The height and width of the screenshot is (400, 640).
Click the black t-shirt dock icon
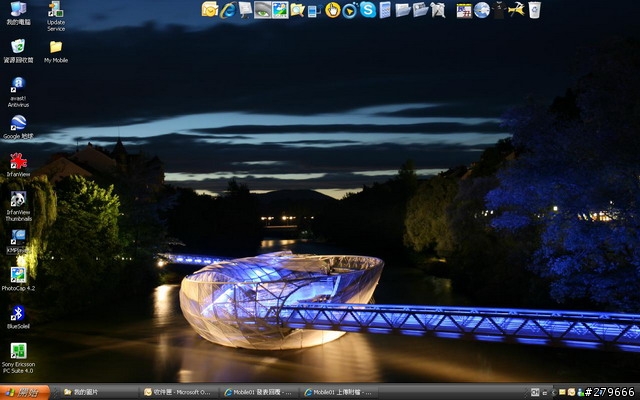click(x=499, y=10)
